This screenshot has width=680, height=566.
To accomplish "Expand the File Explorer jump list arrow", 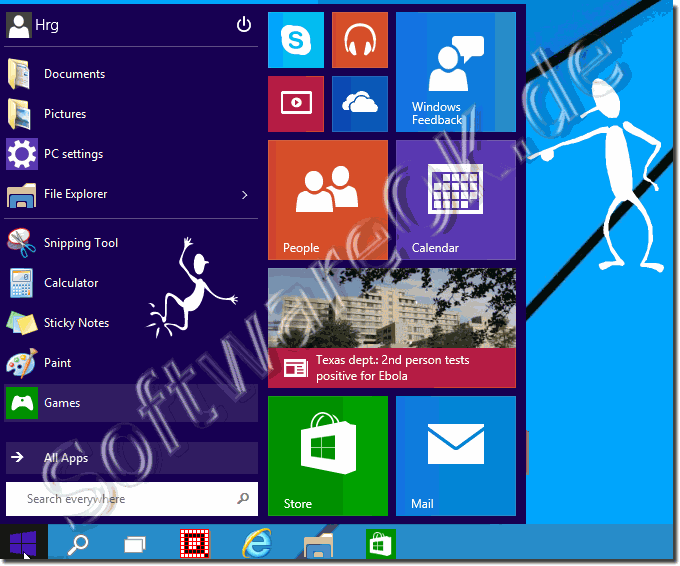I will coord(245,195).
